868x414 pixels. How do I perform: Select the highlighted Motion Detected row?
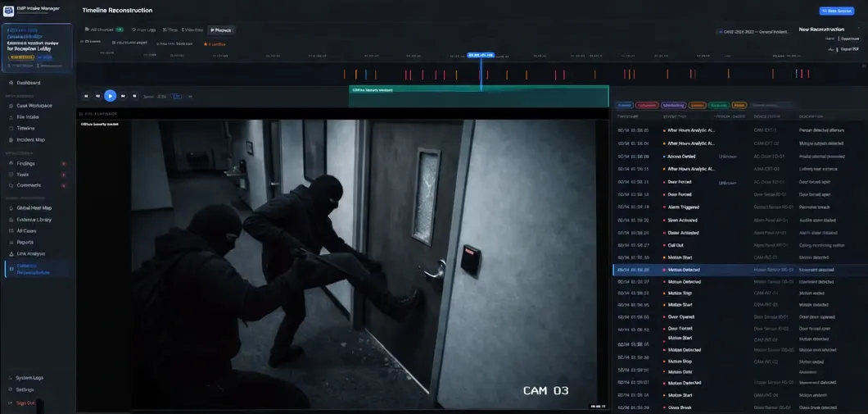[740, 270]
